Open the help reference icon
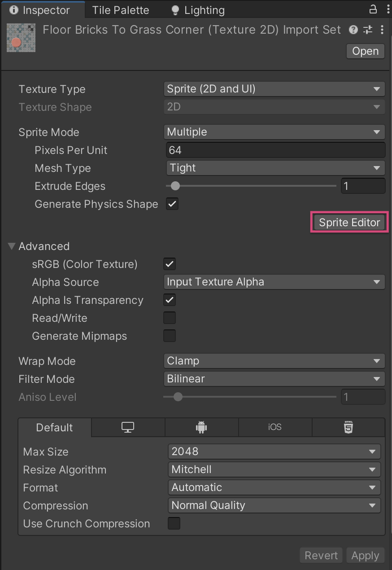This screenshot has height=570, width=392. [x=353, y=30]
